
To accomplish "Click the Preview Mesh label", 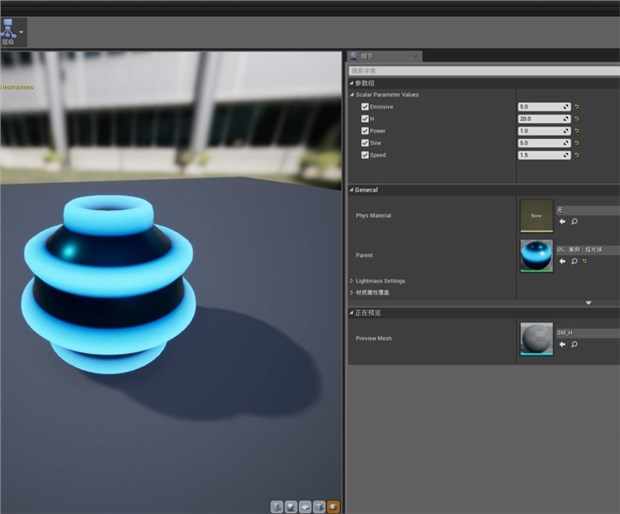I will tap(374, 339).
